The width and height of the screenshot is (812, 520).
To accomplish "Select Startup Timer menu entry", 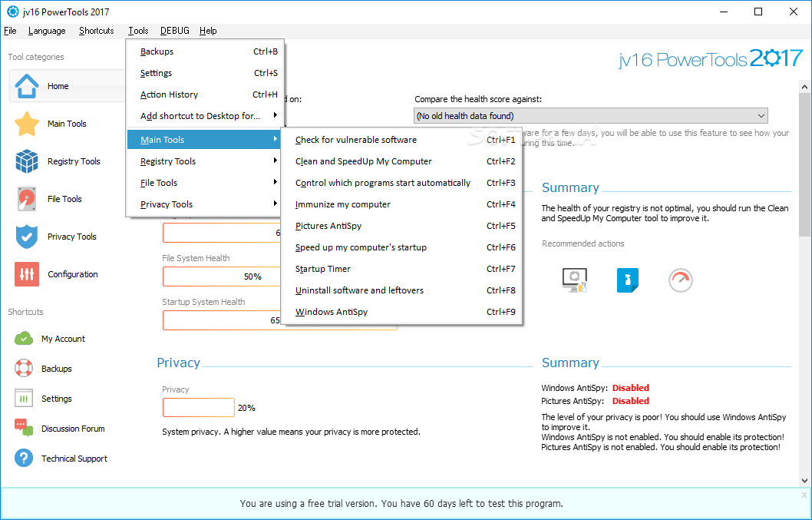I will [402, 269].
